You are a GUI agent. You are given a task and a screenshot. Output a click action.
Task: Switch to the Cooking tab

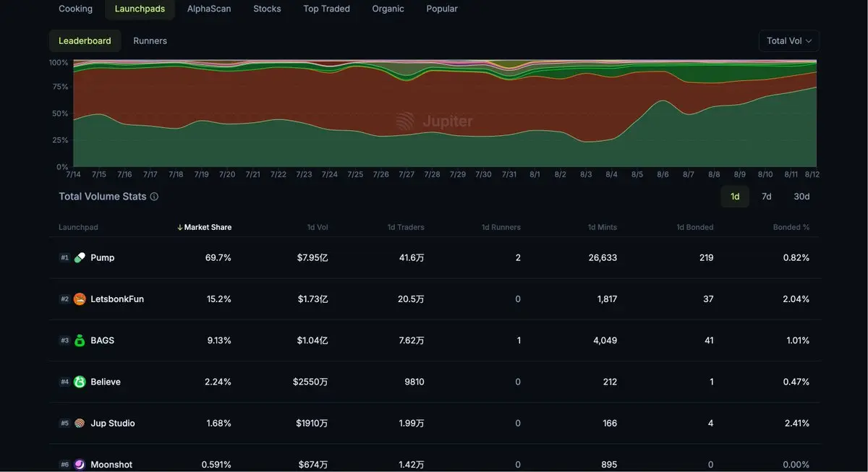[75, 9]
